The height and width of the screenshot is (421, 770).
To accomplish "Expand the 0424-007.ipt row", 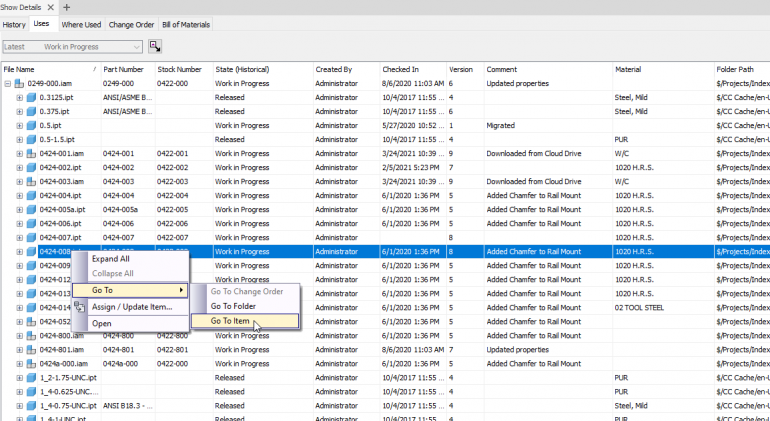I will tap(20, 237).
